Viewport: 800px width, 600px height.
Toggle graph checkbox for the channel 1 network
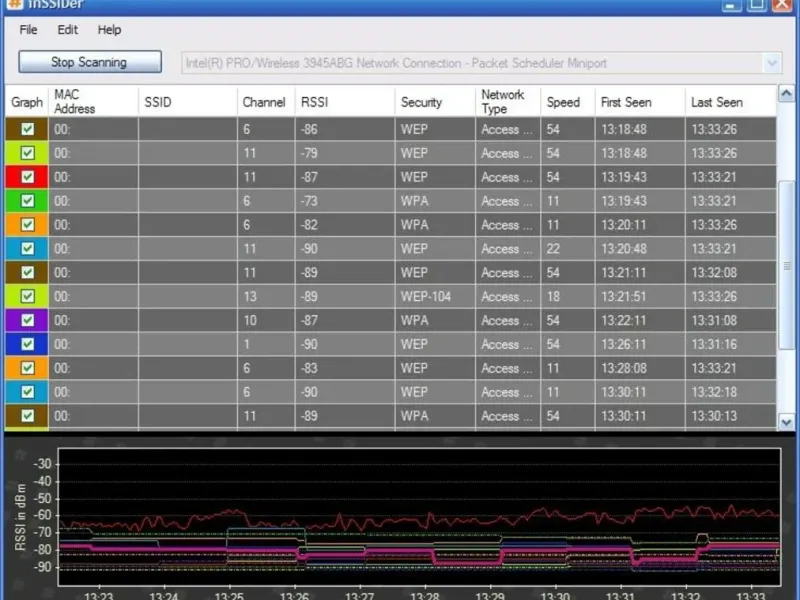(28, 345)
